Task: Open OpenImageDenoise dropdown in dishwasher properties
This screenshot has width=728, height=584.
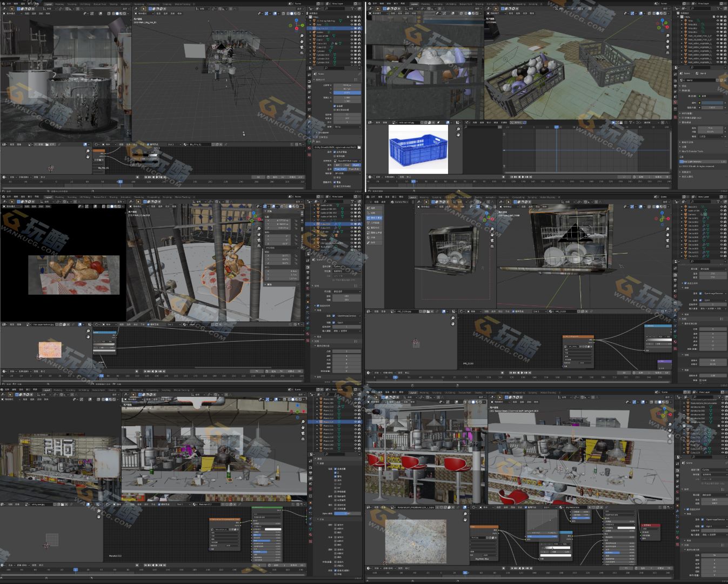Action: click(714, 294)
